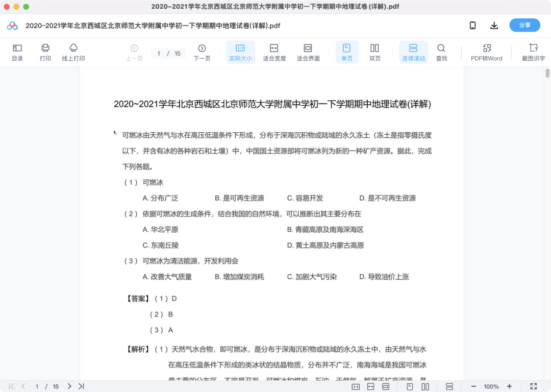Enter fullscreen with the expand icon
The image size is (551, 392).
click(x=534, y=386)
